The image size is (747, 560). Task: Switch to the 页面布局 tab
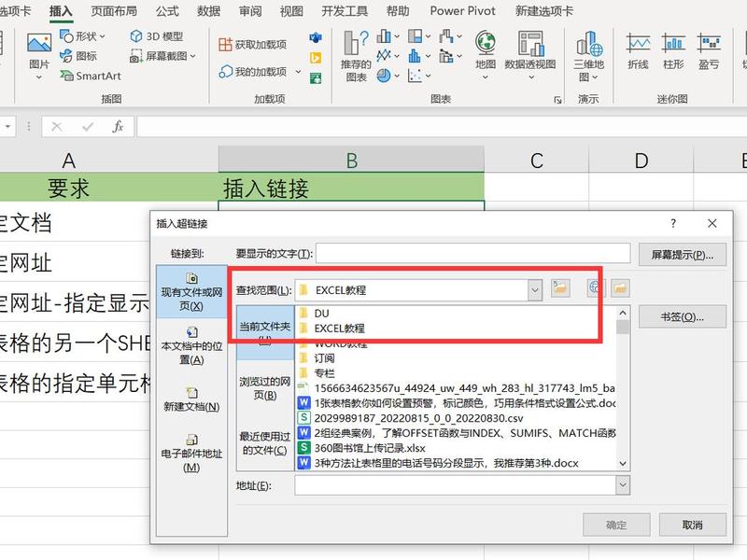pyautogui.click(x=114, y=11)
